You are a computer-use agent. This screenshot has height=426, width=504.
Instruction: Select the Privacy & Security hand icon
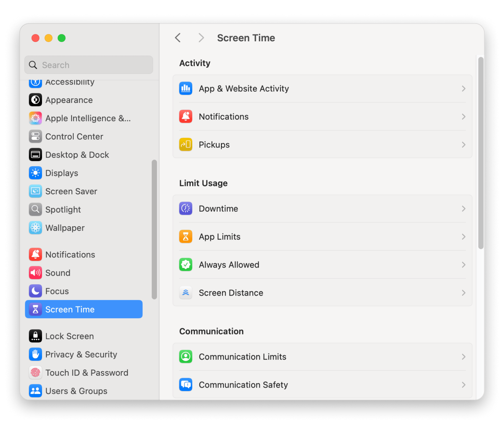36,354
